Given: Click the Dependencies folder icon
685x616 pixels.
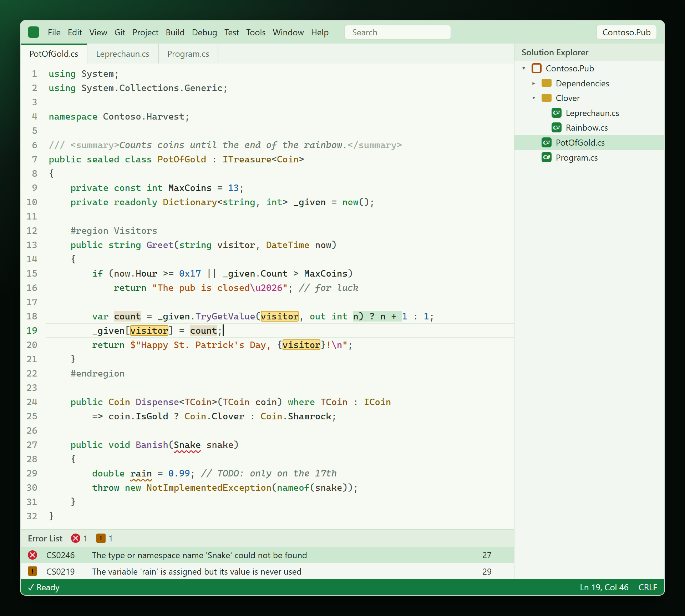Looking at the screenshot, I should (547, 83).
